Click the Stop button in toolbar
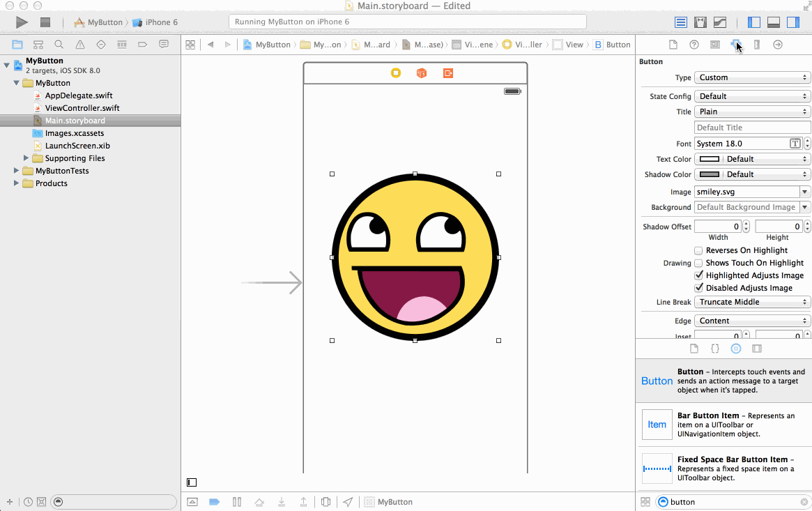The image size is (812, 511). [x=45, y=22]
